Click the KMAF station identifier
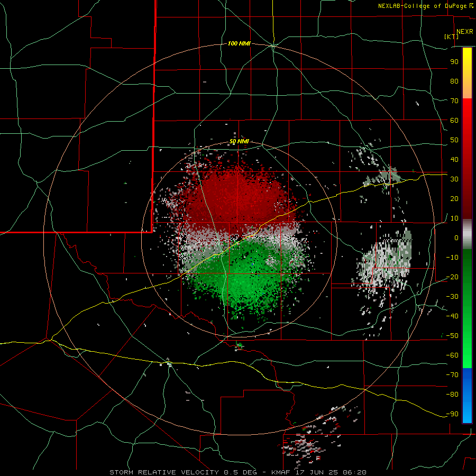 click(281, 472)
